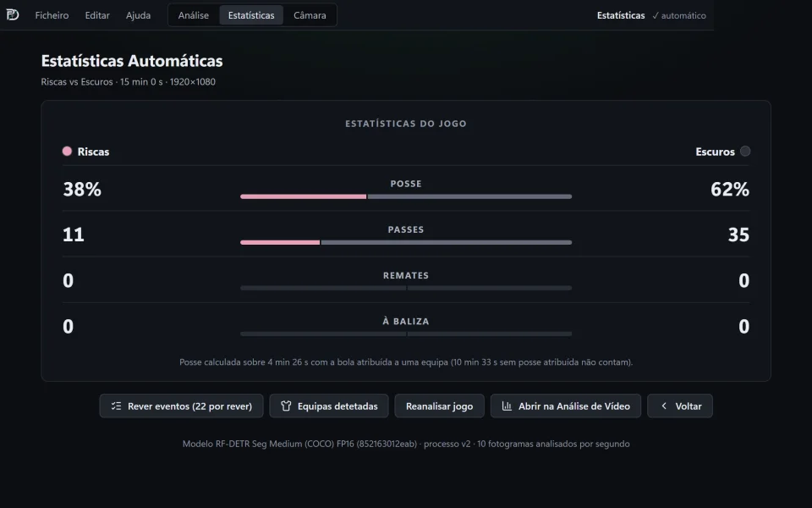Open Equipas detetadas
Screen dimensions: 812x508
pos(329,406)
